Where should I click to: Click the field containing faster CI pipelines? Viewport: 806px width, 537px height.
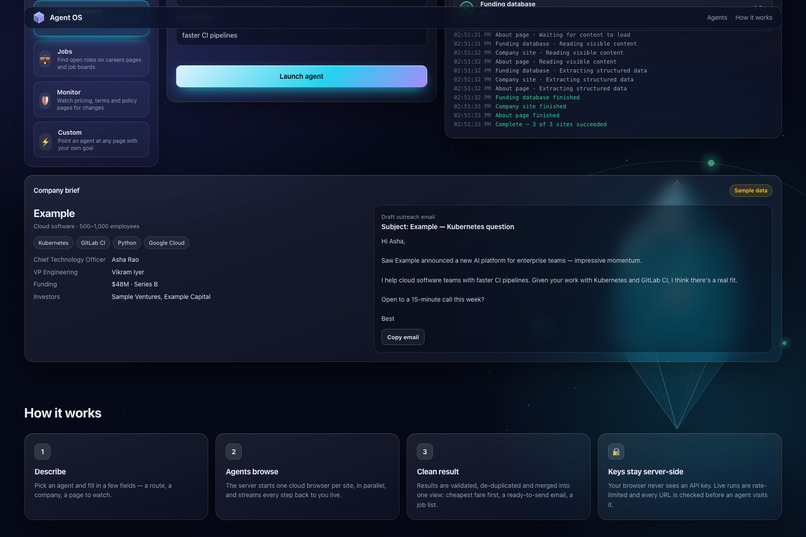301,35
